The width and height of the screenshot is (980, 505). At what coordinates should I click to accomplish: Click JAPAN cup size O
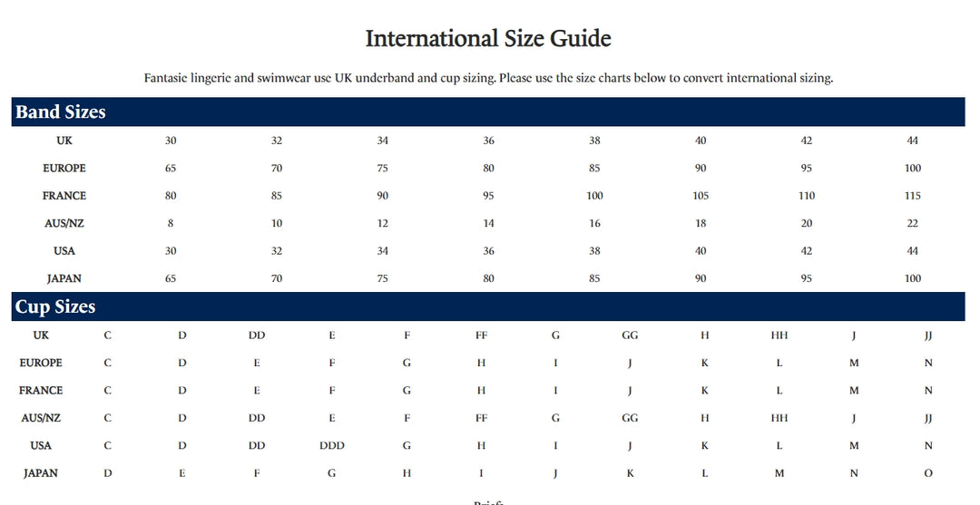pyautogui.click(x=928, y=473)
